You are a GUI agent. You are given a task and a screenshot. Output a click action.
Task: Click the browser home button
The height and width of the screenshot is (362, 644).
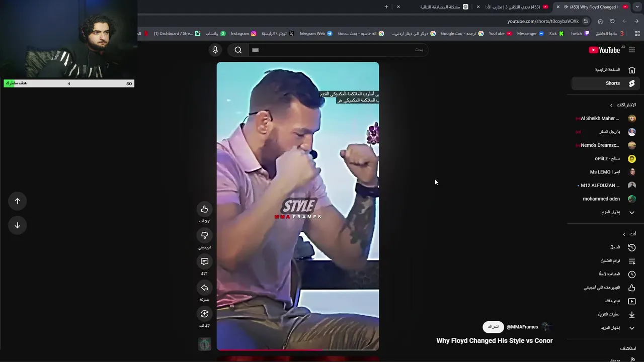point(600,21)
